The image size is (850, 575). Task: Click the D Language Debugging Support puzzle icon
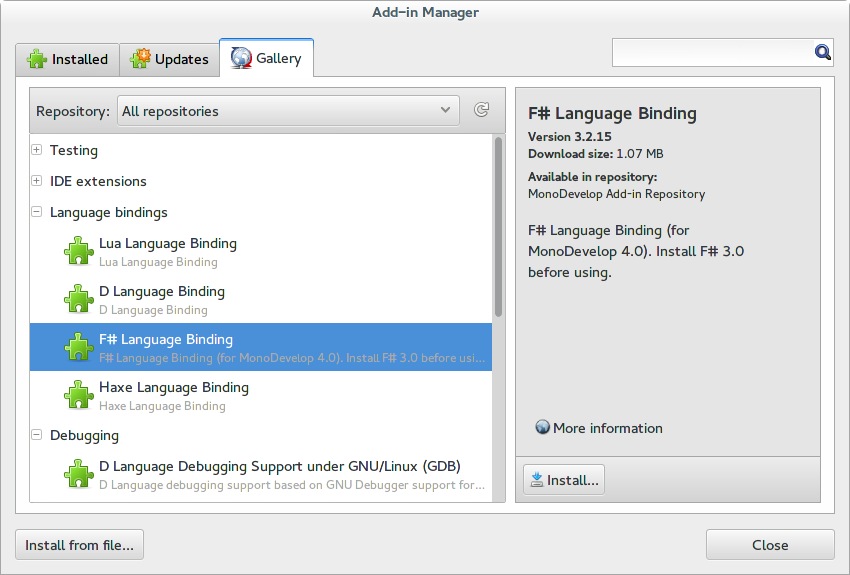(79, 474)
